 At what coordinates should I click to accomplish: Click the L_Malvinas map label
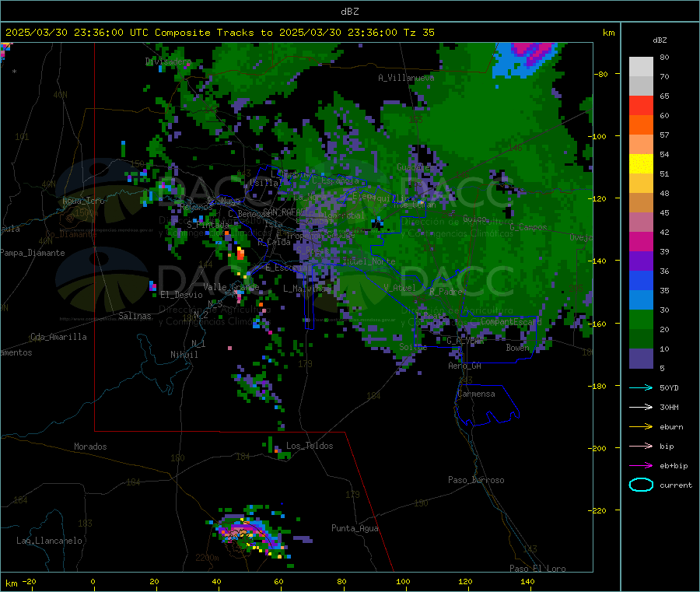(306, 289)
